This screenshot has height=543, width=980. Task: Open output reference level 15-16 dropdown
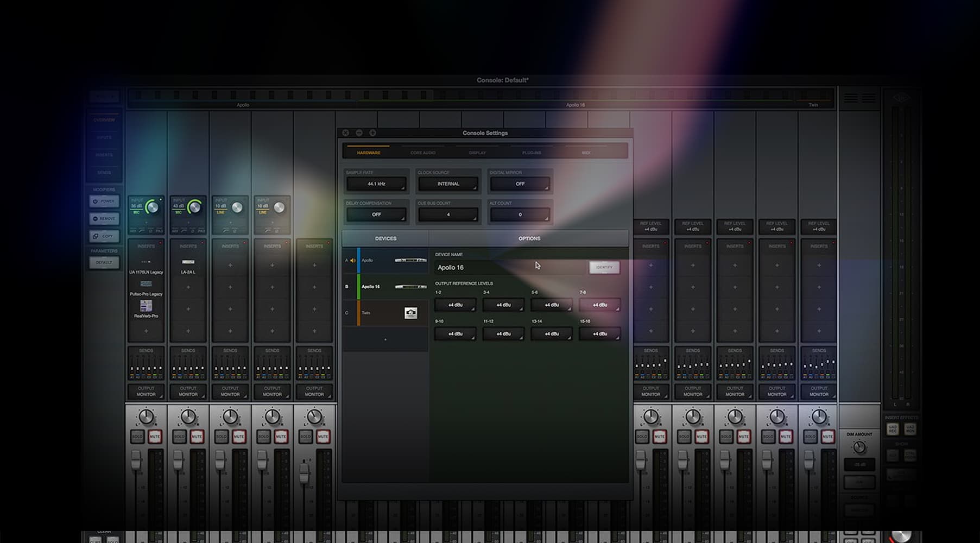[x=599, y=334]
